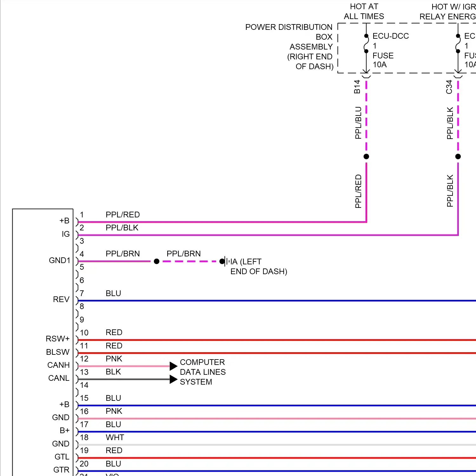Click the splice dot on the GND1 wire after pin 4
The image size is (476, 476).
click(x=156, y=261)
